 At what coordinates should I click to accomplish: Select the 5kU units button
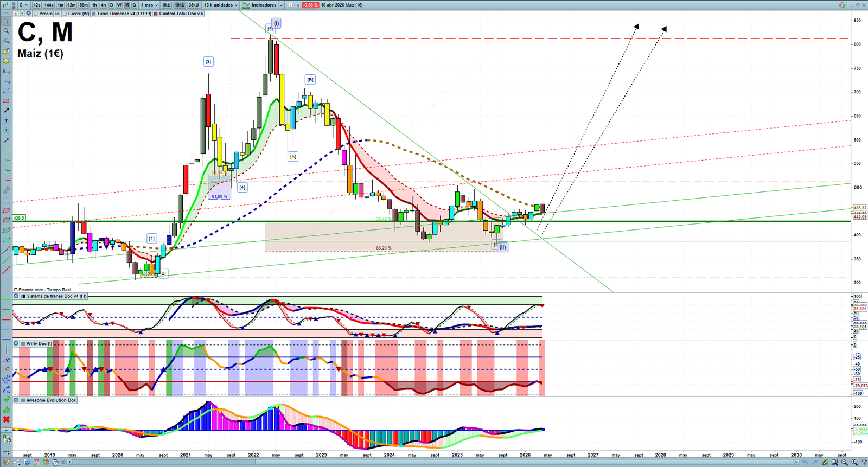click(167, 5)
